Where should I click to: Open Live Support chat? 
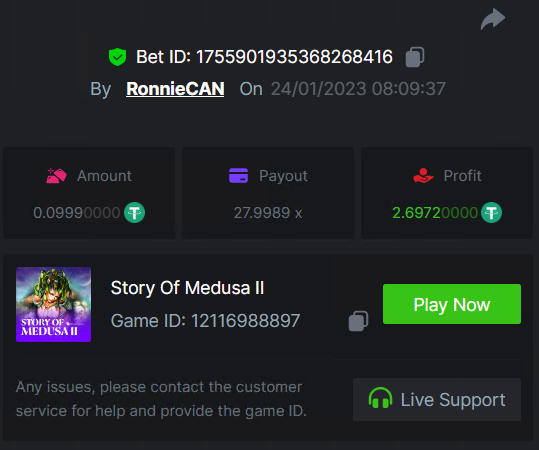click(437, 399)
